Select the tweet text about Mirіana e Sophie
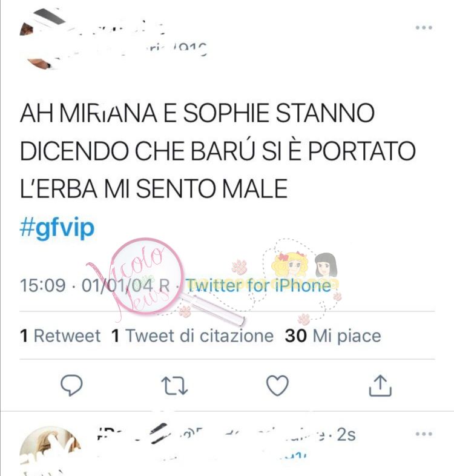The width and height of the screenshot is (454, 476). pos(217,151)
